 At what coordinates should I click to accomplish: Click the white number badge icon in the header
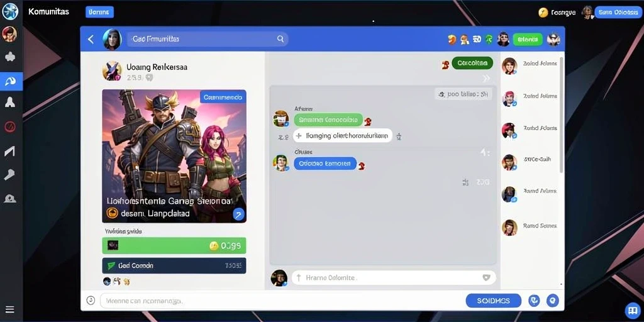[477, 40]
